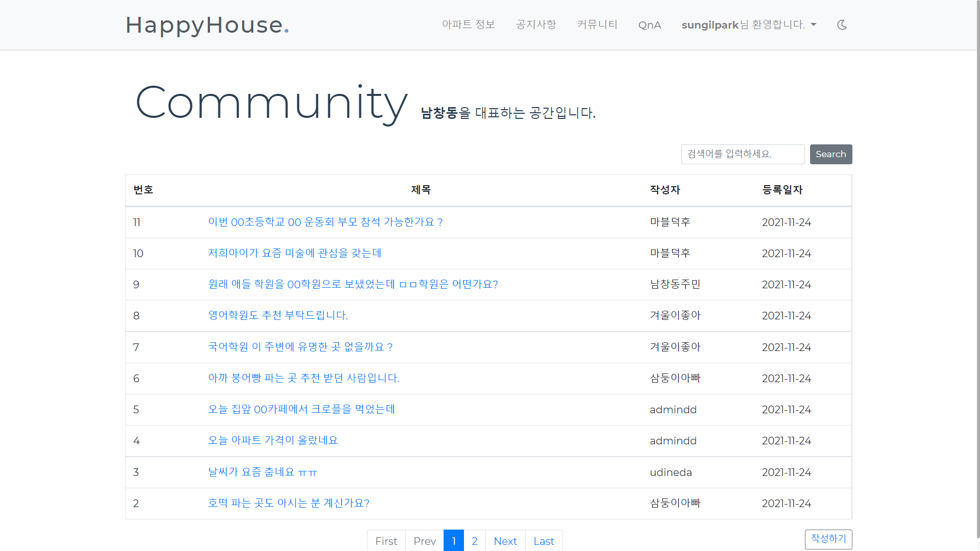The image size is (980, 551).
Task: Click the search keyword input field
Action: point(743,154)
